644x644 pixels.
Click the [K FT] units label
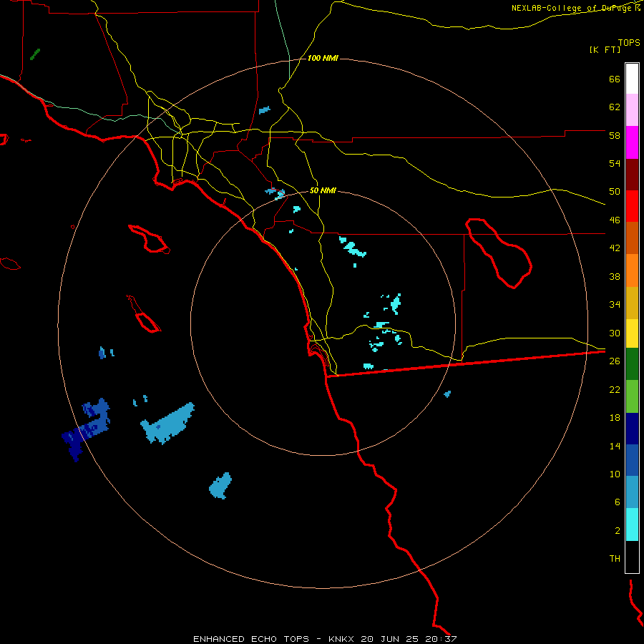coord(605,49)
